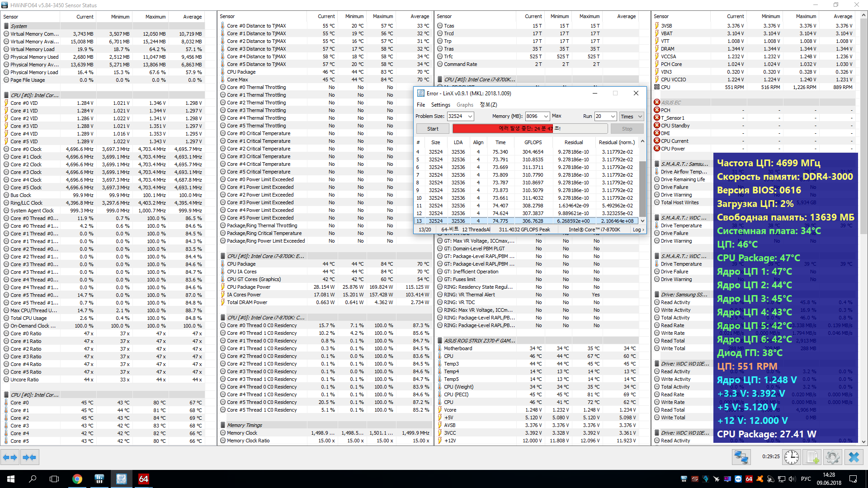The image size is (868, 488).
Task: Open AIDA64 from the taskbar
Action: click(x=143, y=479)
